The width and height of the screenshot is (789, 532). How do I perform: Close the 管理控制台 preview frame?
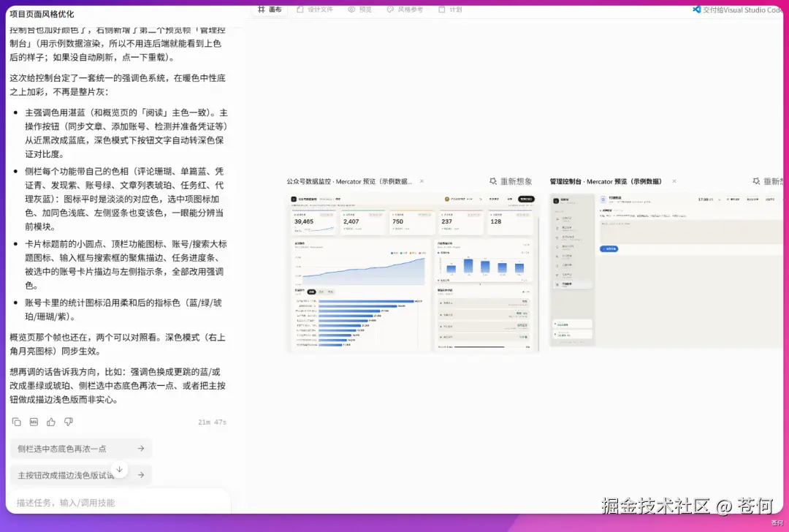[674, 181]
